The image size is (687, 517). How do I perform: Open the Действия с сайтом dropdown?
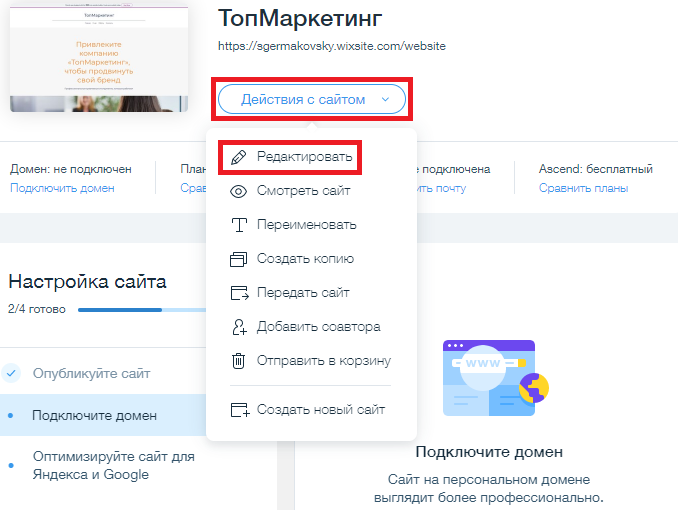coord(312,99)
